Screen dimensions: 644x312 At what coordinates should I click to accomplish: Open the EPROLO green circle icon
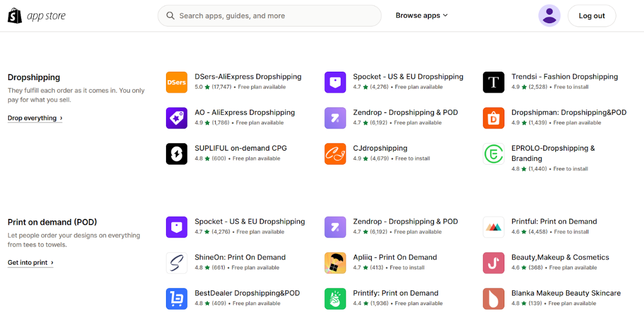coord(493,154)
